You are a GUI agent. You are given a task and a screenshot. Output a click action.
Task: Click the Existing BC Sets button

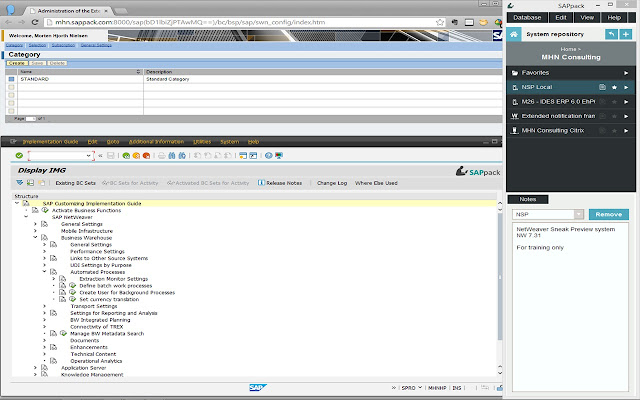click(76, 183)
